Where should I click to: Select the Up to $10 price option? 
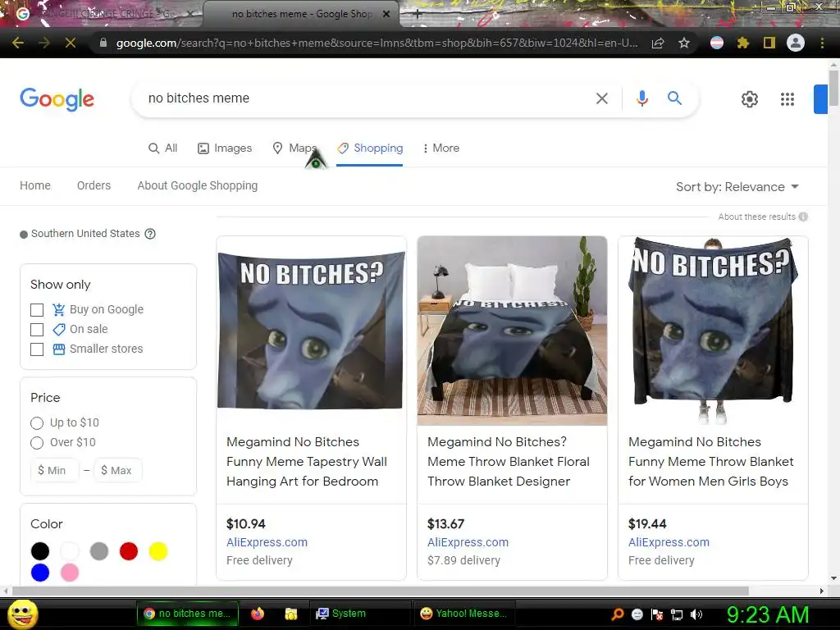click(x=37, y=423)
